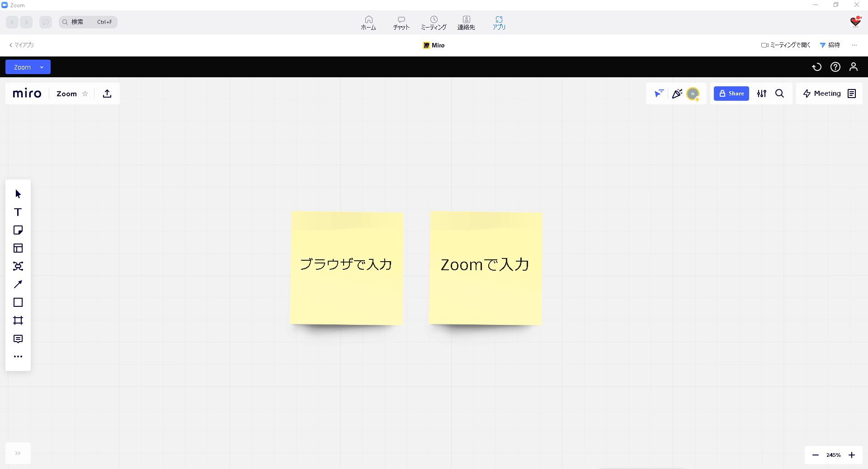The height and width of the screenshot is (469, 868).
Task: Toggle the notes panel beside Meeting
Action: pyautogui.click(x=852, y=94)
